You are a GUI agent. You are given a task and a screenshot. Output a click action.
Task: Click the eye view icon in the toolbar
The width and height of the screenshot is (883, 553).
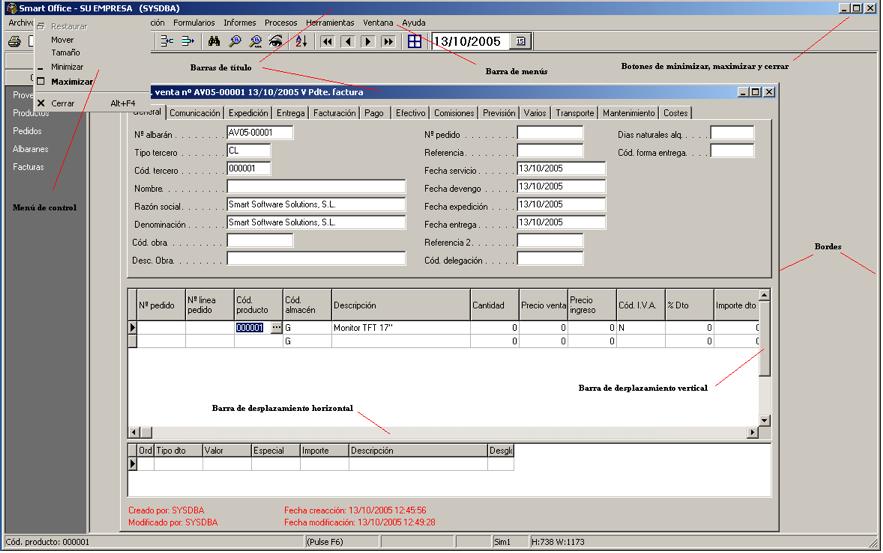pyautogui.click(x=276, y=42)
